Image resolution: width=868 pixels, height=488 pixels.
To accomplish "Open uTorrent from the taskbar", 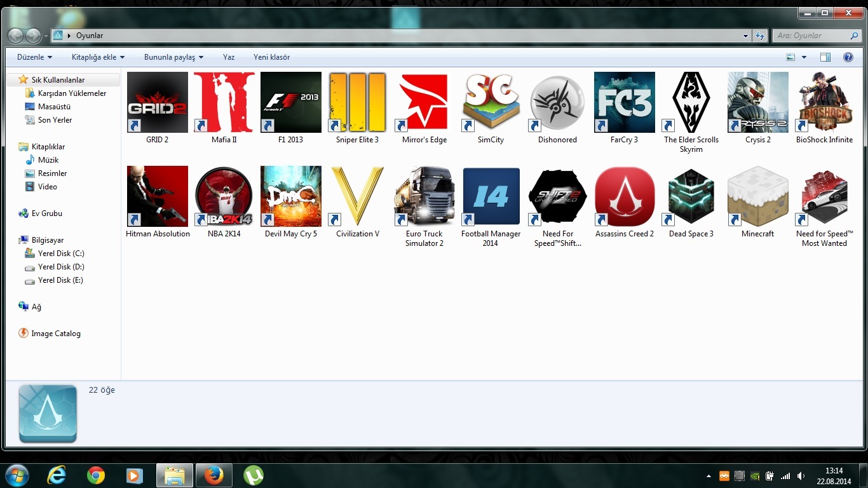I will [254, 475].
